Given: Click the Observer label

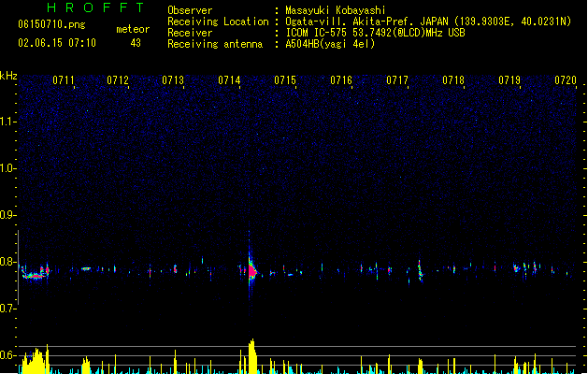Looking at the screenshot, I should coord(190,10).
